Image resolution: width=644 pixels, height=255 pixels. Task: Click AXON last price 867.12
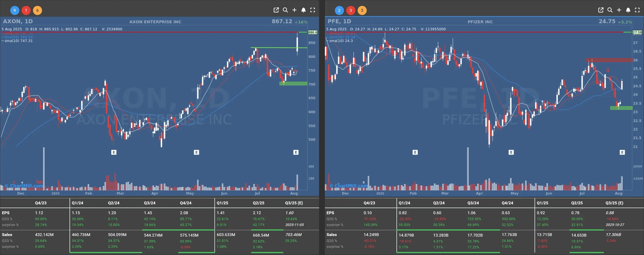click(x=282, y=21)
